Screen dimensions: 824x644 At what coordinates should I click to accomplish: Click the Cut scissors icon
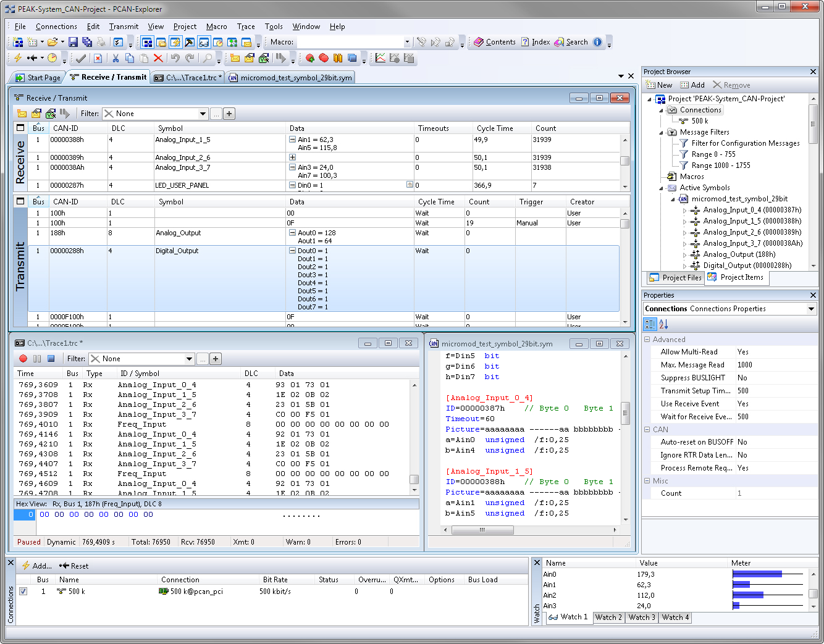(116, 58)
